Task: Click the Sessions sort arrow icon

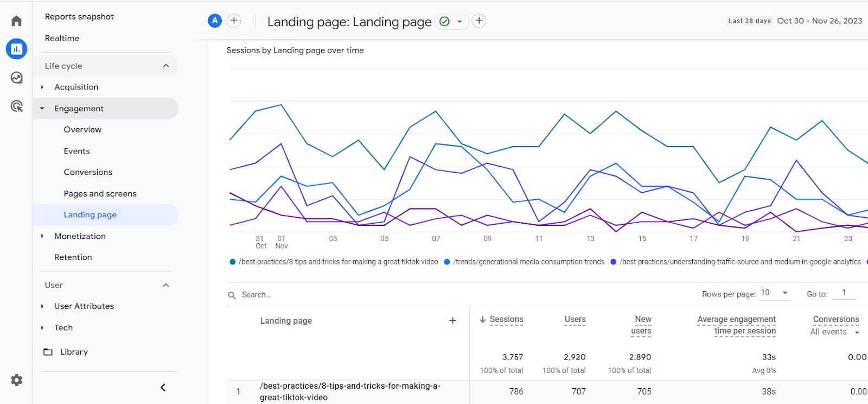Action: pos(482,319)
